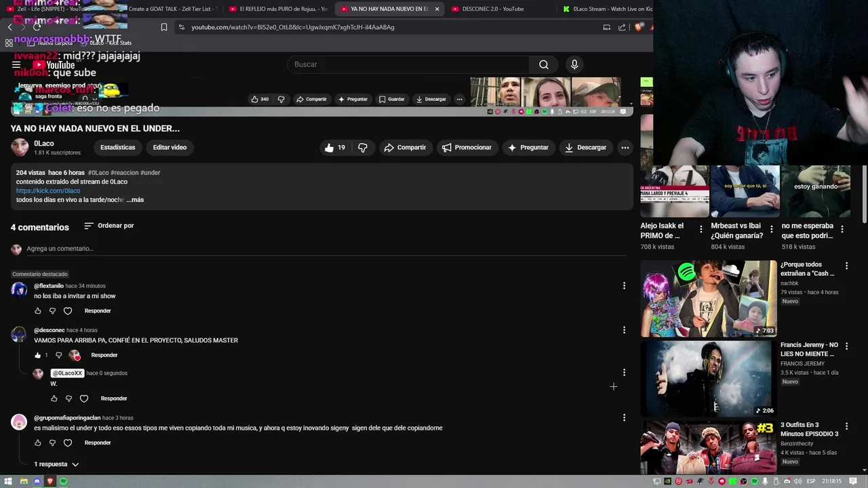Open menu for 3 Outfits En 3 Minutos
Screen dimensions: 868x488
tap(846, 426)
